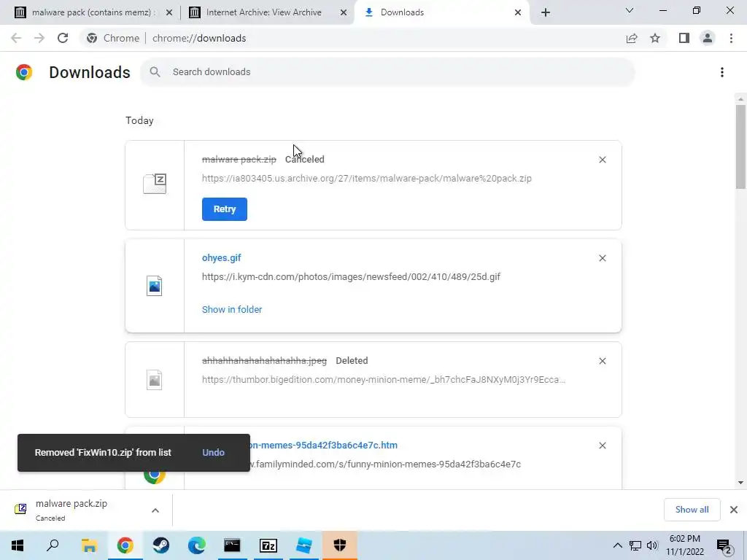Open a new tab
Image resolution: width=747 pixels, height=560 pixels.
(546, 12)
